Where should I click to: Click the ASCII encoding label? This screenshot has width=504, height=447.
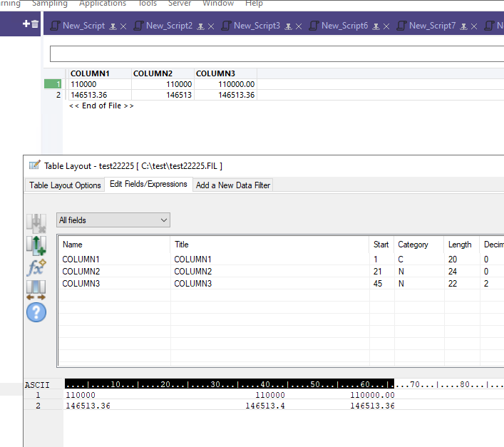point(37,385)
